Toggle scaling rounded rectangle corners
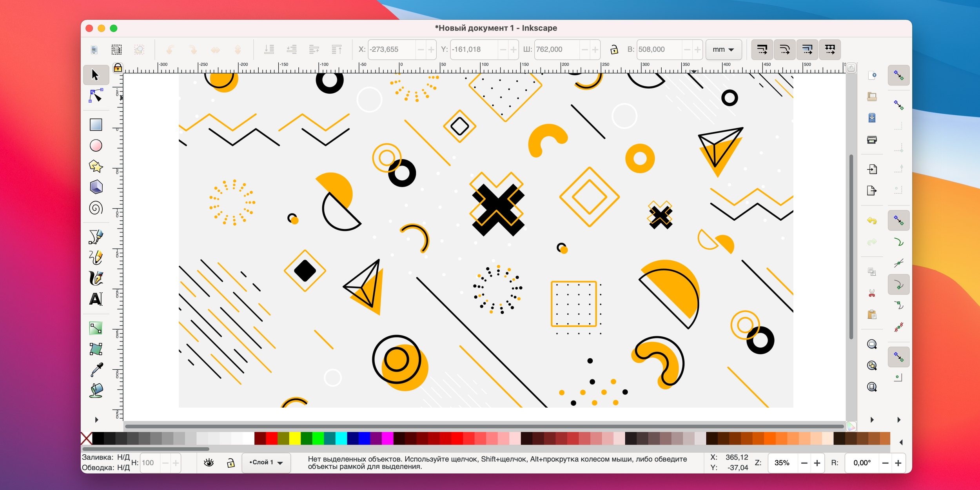 point(785,49)
